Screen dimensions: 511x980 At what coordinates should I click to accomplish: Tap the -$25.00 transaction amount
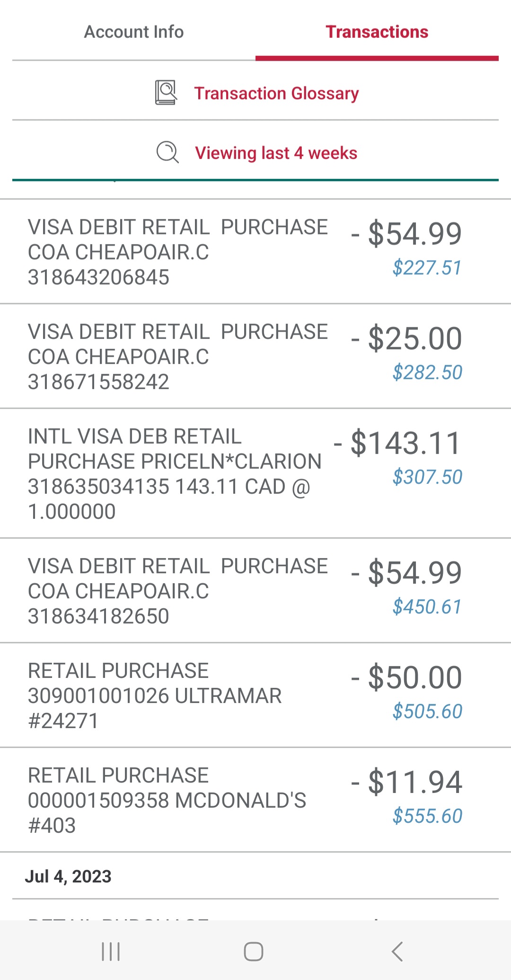[414, 339]
